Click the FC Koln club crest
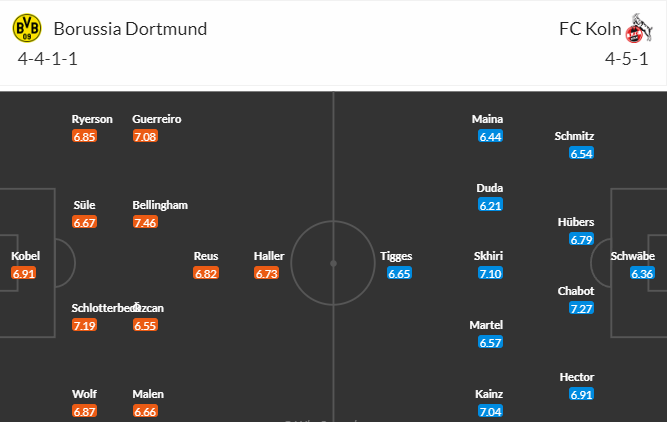Screen dimensions: 667x422 tap(639, 29)
